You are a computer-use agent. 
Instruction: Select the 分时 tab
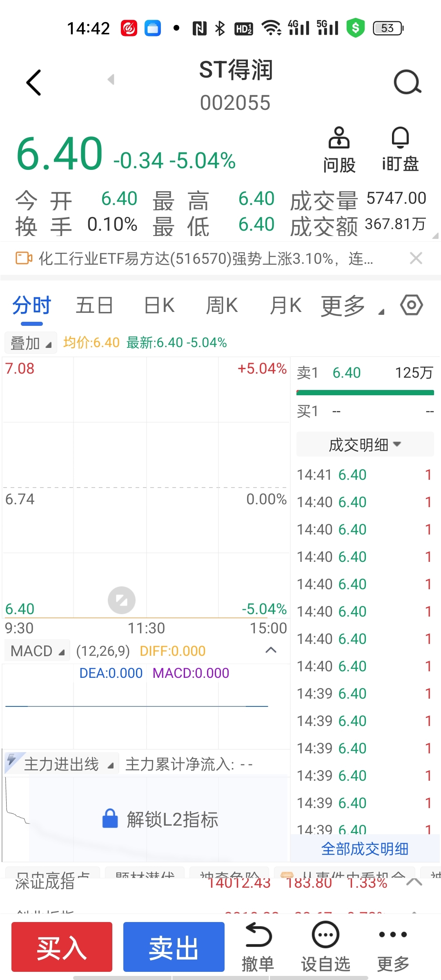click(32, 305)
